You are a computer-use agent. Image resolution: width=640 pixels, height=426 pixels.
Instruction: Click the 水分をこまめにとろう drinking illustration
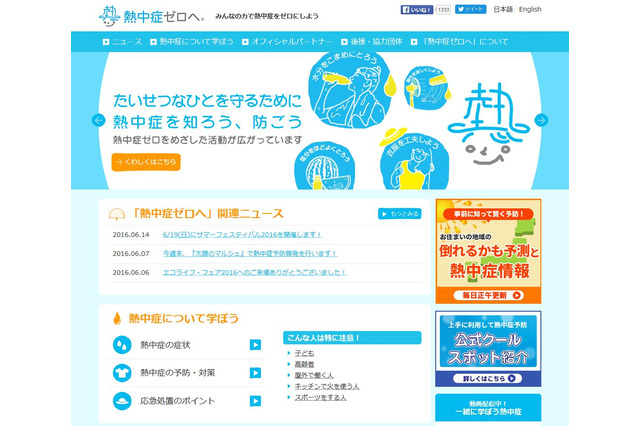(x=350, y=91)
